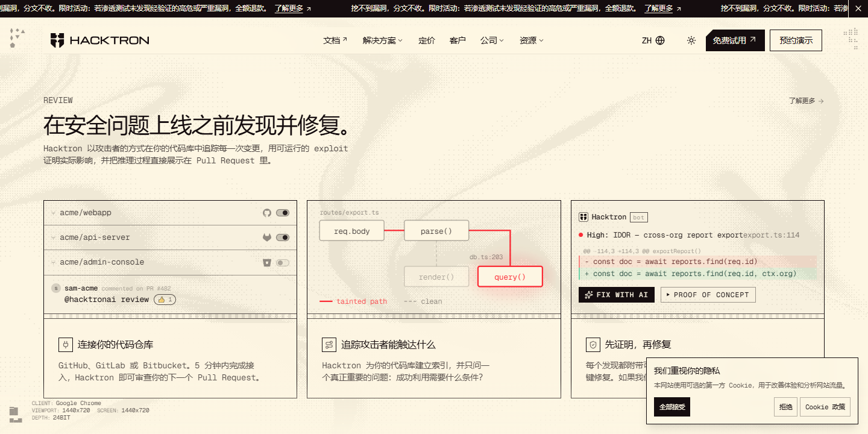This screenshot has height=434, width=868.
Task: Click the PROOF OF CONCEPT button
Action: (x=708, y=295)
